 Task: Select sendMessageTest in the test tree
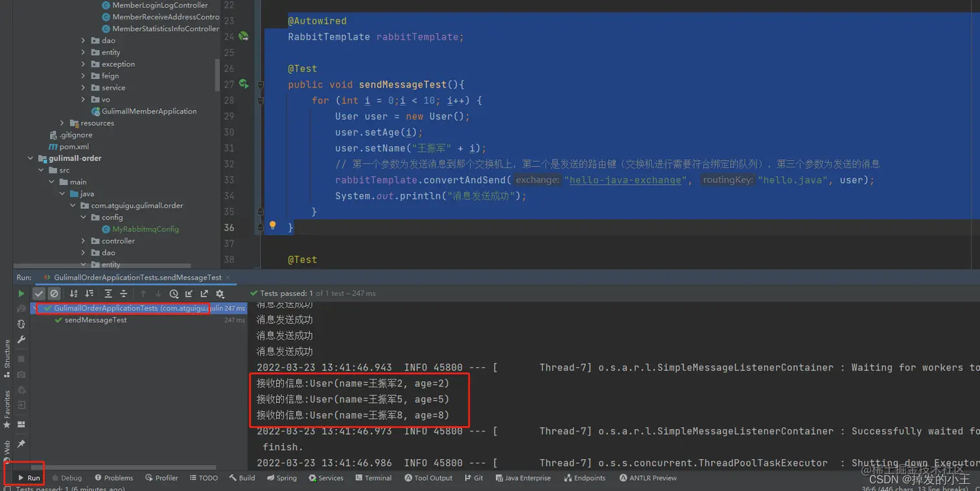(x=95, y=320)
